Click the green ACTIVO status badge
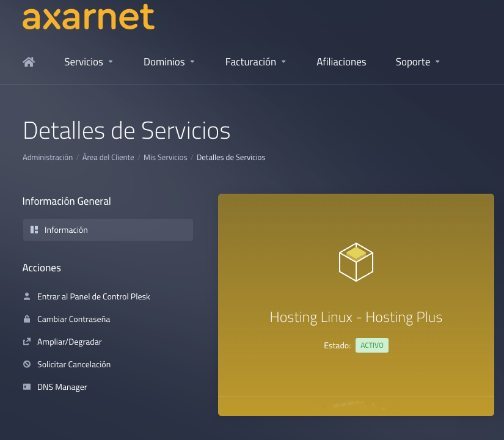 click(x=371, y=345)
